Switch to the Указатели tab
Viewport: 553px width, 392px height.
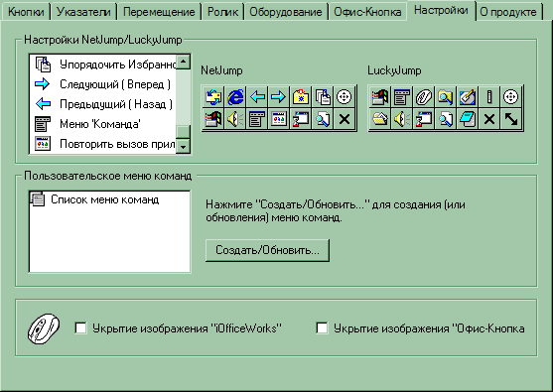click(x=83, y=12)
